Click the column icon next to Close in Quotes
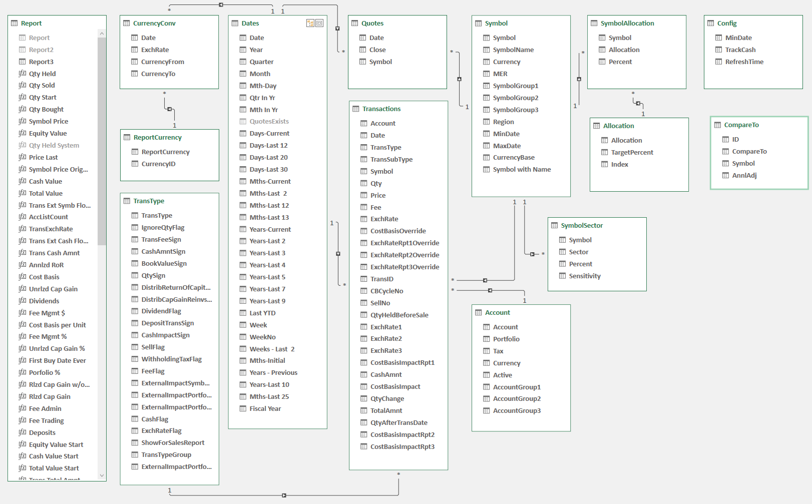The height and width of the screenshot is (504, 812). pyautogui.click(x=363, y=50)
